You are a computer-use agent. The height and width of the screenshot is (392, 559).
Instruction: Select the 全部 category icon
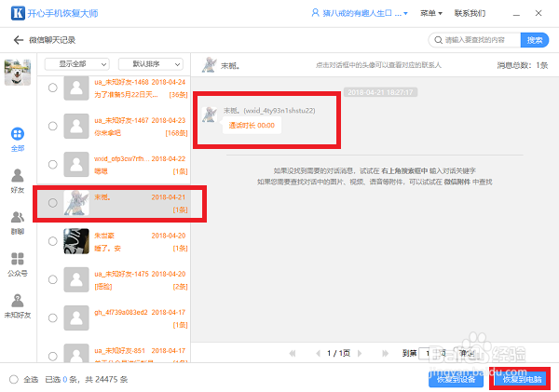(x=18, y=134)
